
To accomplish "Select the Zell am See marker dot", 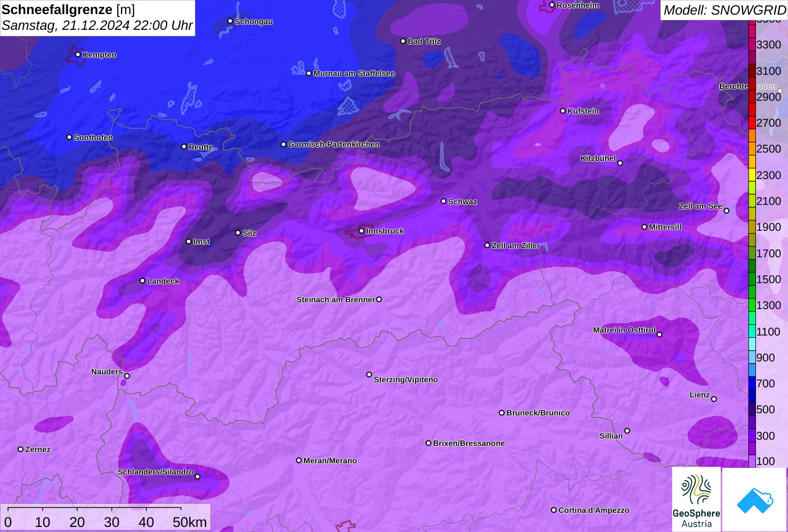I will [727, 211].
